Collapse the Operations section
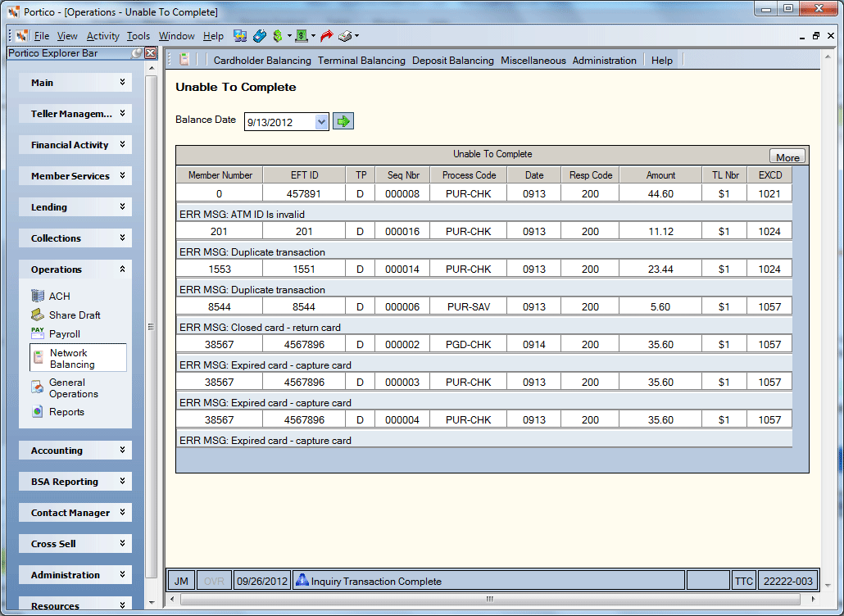 click(x=75, y=269)
